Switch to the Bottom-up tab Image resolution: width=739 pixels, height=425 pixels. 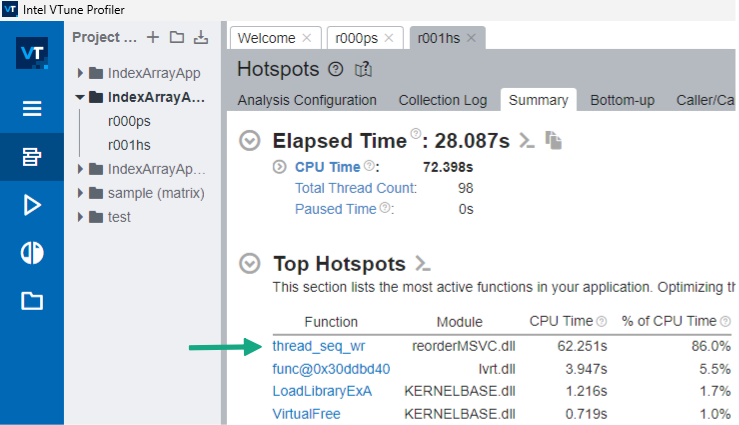point(622,100)
